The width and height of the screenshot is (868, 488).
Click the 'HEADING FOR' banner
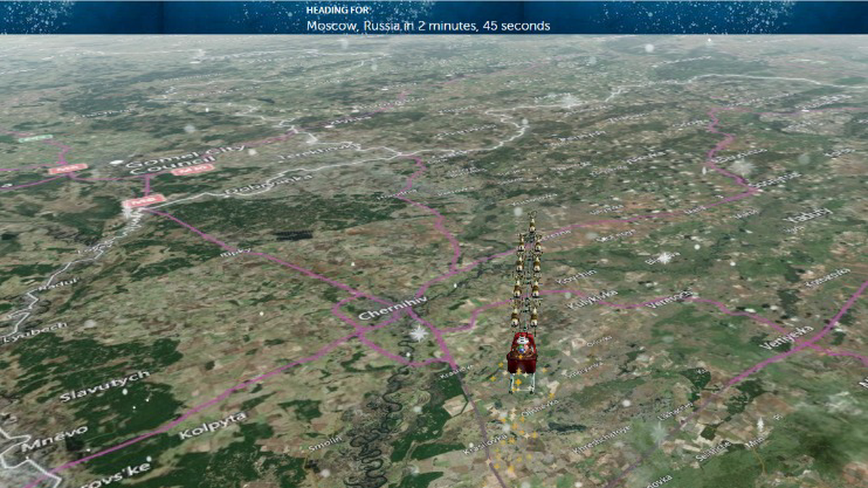pyautogui.click(x=337, y=11)
